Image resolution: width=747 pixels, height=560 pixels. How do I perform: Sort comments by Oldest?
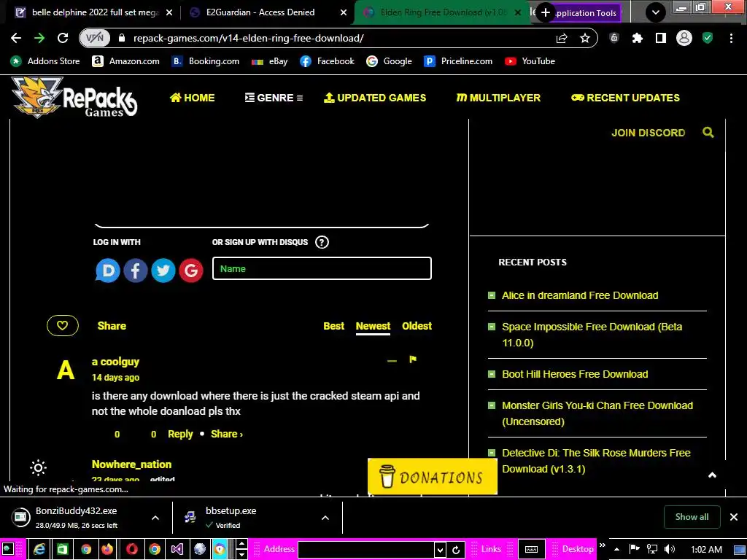(417, 326)
